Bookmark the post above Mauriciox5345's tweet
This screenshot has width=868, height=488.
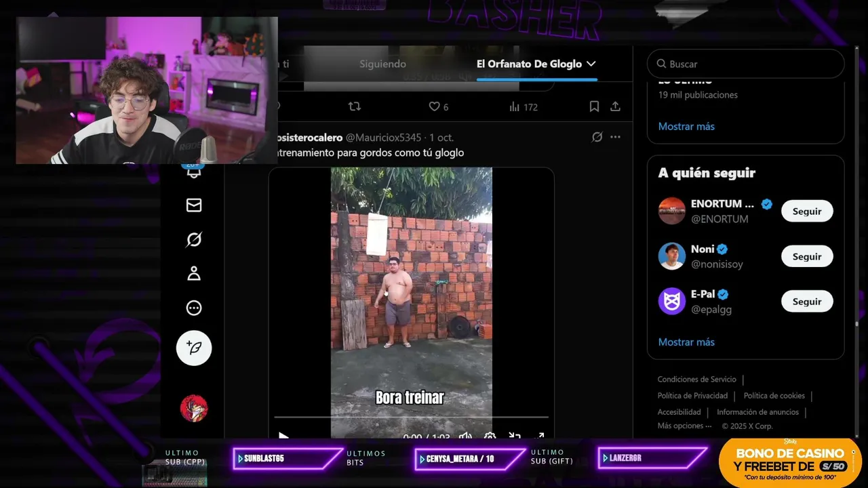coord(594,106)
